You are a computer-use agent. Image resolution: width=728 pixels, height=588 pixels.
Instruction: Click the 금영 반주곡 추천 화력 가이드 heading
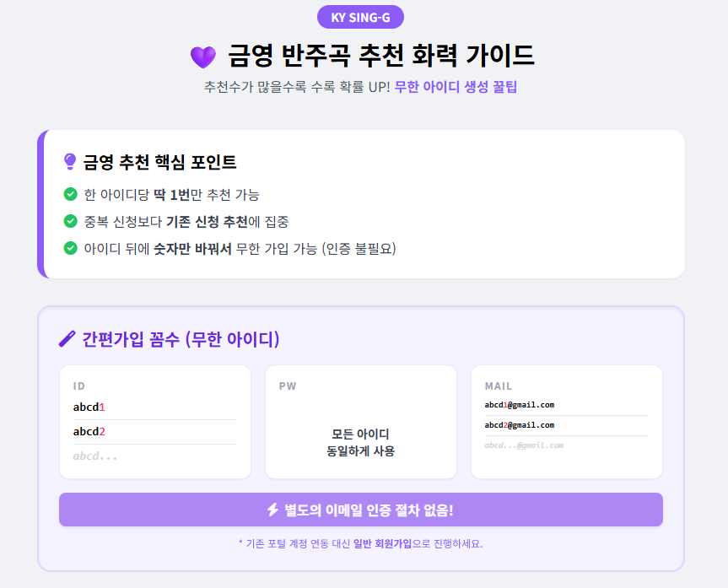(381, 56)
